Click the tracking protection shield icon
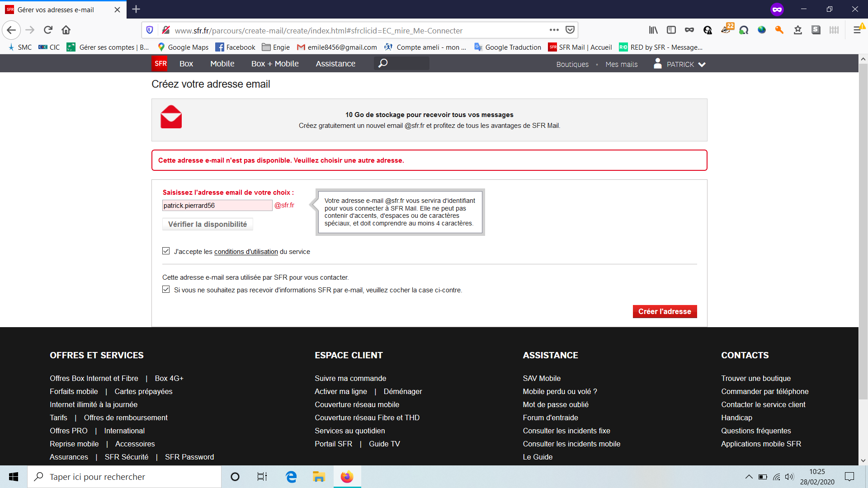Image resolution: width=868 pixels, height=488 pixels. [150, 30]
